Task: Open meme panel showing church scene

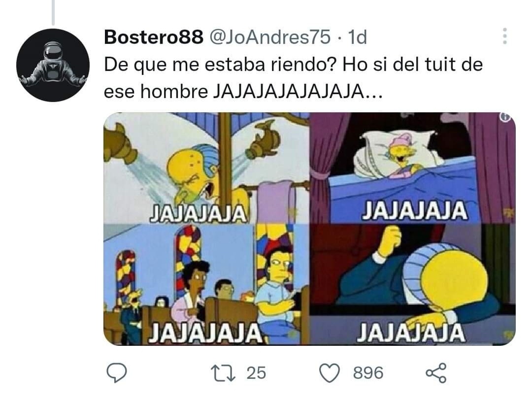Action: pyautogui.click(x=206, y=284)
